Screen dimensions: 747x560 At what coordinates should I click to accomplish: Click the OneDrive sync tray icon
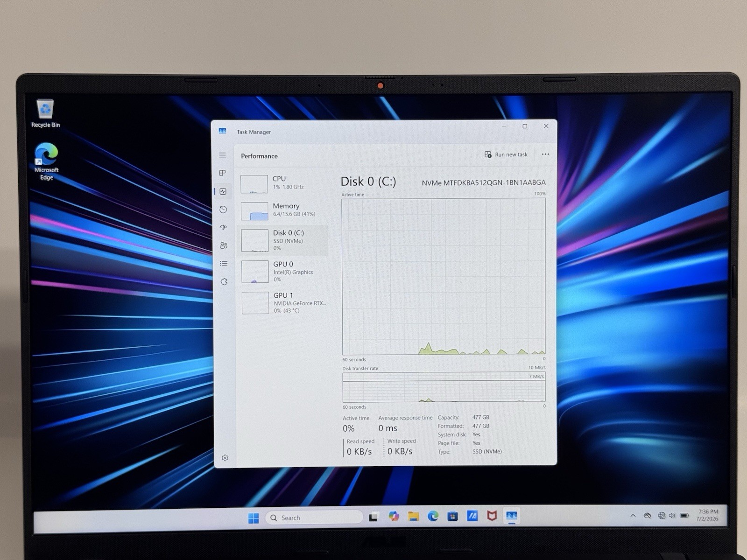pyautogui.click(x=647, y=516)
